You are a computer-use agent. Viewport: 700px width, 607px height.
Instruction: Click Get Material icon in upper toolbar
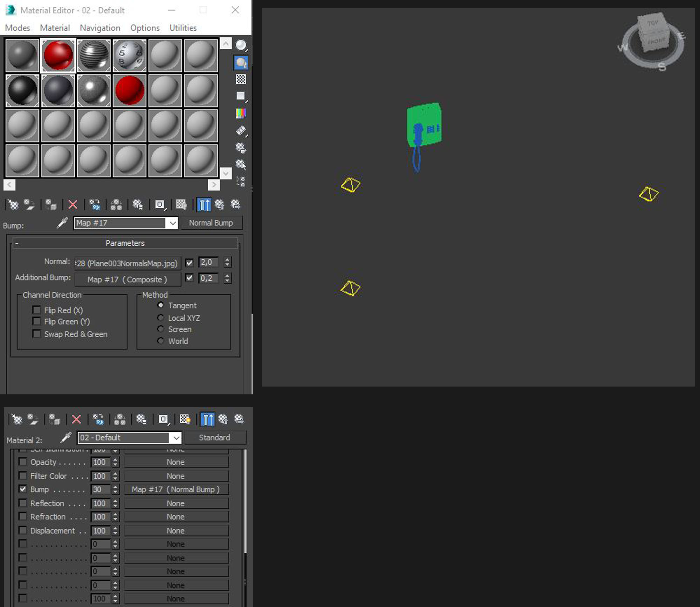coord(13,204)
